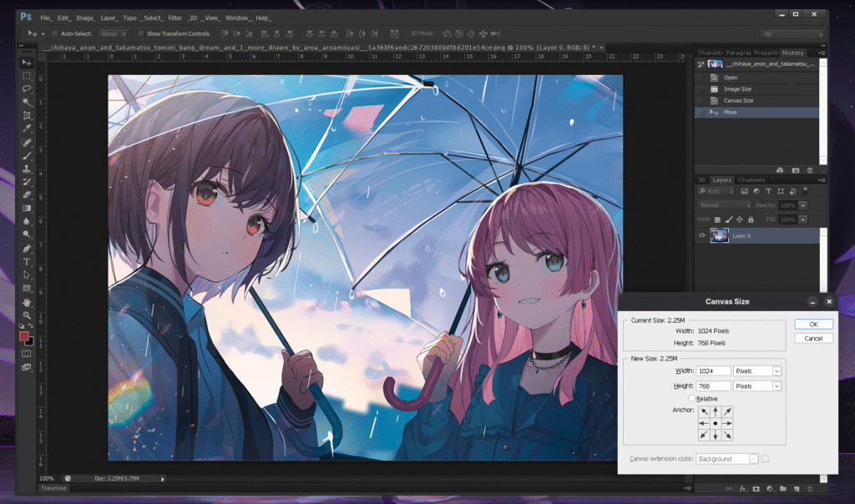
Task: Select the Crop tool
Action: tap(26, 115)
